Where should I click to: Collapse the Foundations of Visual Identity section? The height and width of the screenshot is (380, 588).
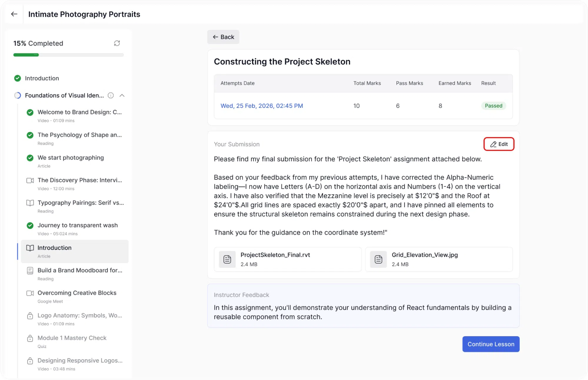[x=122, y=96]
